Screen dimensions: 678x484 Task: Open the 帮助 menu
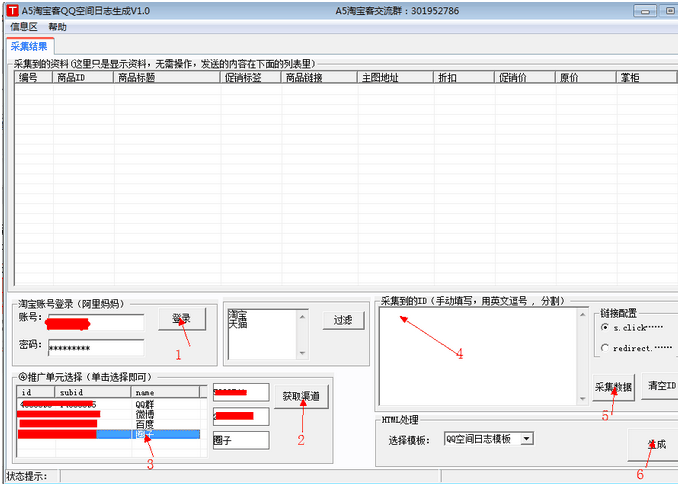coord(58,27)
